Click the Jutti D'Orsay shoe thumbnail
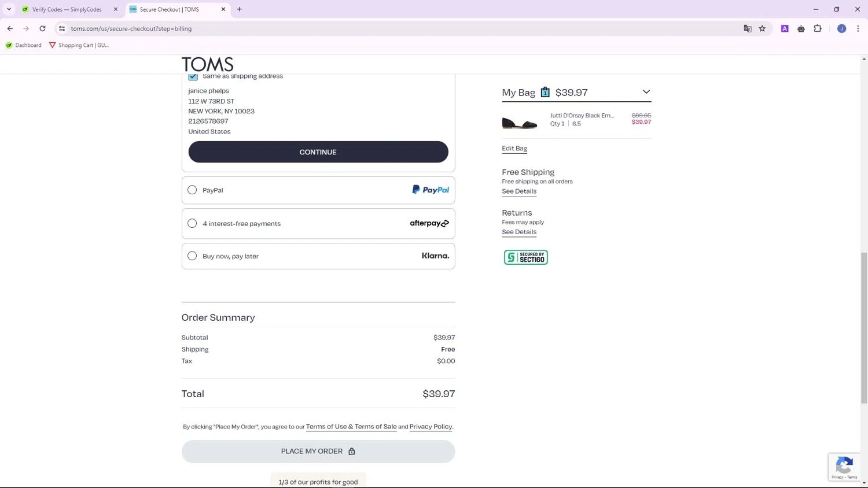The width and height of the screenshot is (868, 488). [x=520, y=122]
